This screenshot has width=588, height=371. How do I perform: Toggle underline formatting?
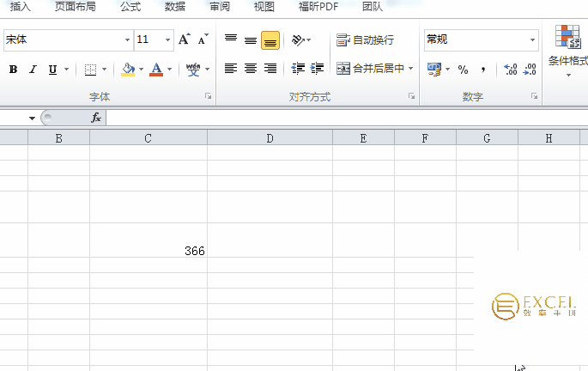(x=52, y=70)
